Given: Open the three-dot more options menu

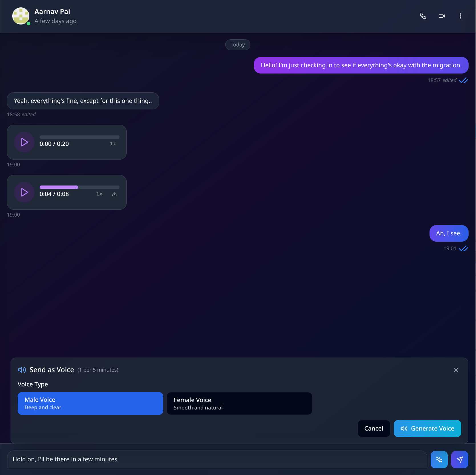Looking at the screenshot, I should click(460, 16).
